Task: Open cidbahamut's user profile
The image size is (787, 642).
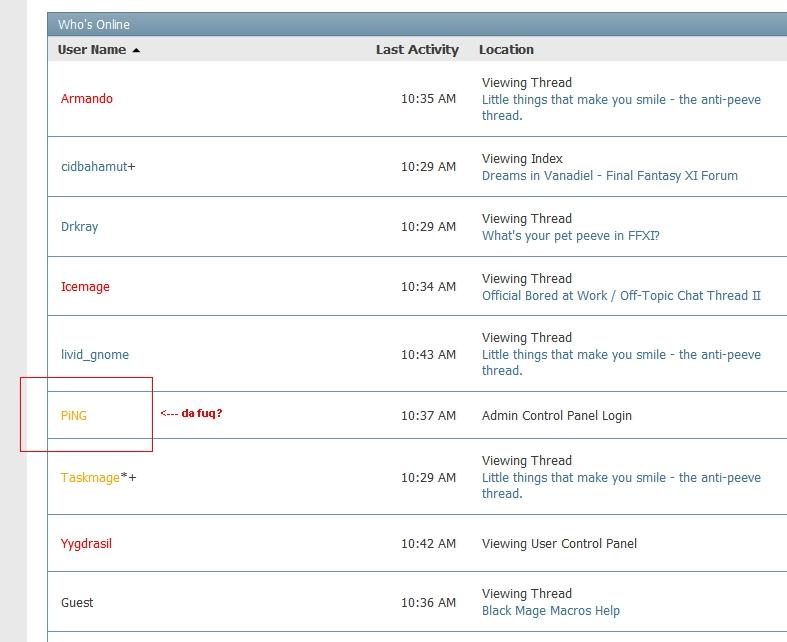Action: click(94, 167)
